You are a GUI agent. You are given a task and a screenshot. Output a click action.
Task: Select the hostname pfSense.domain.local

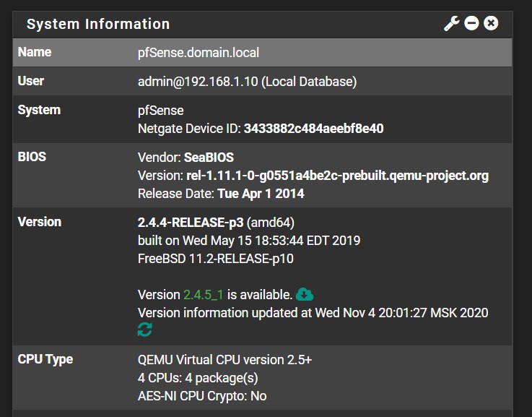tap(199, 53)
